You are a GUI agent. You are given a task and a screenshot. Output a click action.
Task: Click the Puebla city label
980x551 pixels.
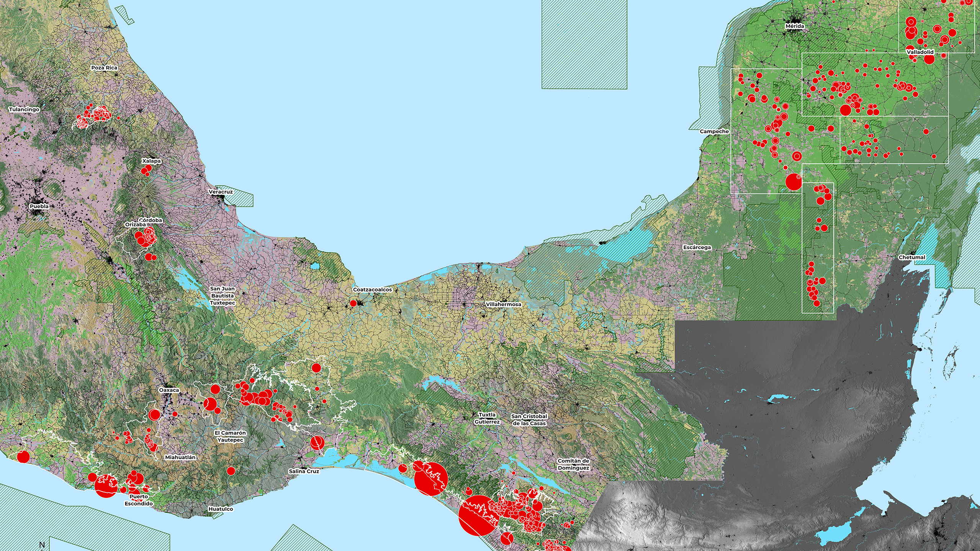[39, 206]
